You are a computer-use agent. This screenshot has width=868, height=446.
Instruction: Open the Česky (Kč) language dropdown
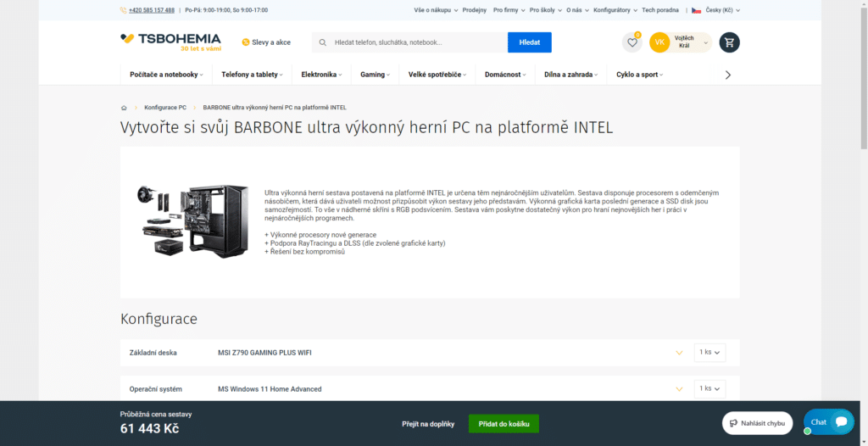[x=715, y=10]
